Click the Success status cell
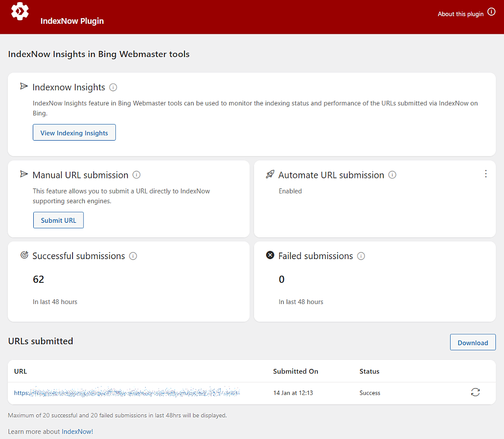The height and width of the screenshot is (439, 504). coord(369,393)
